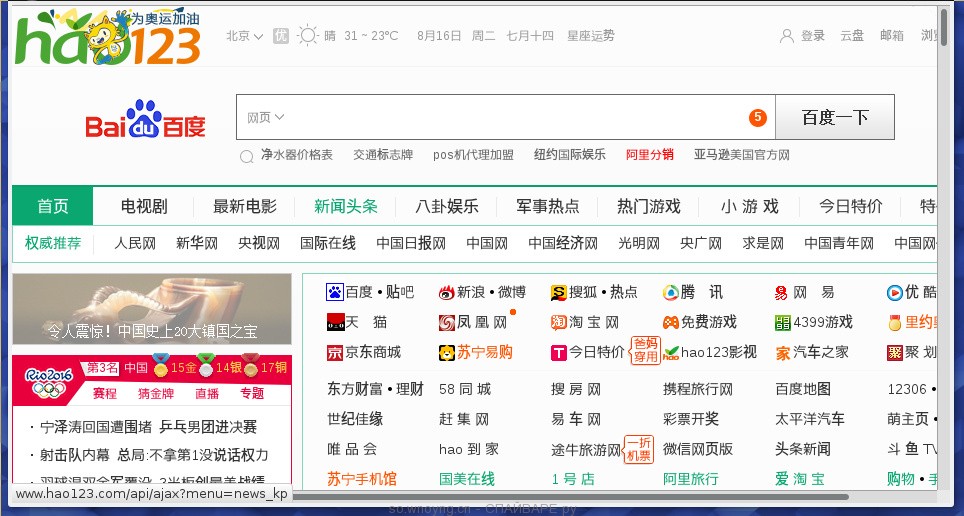This screenshot has width=964, height=516.
Task: Open the 新闻头条 tab
Action: [x=345, y=206]
